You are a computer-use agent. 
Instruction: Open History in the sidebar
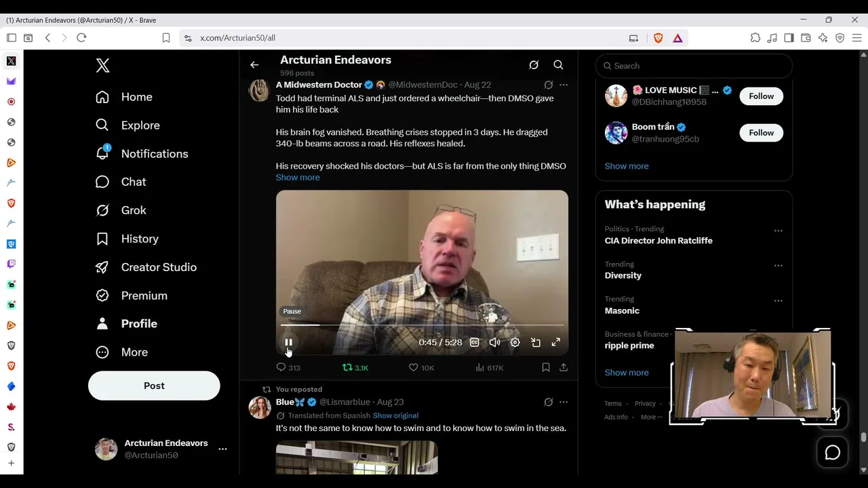[127, 239]
